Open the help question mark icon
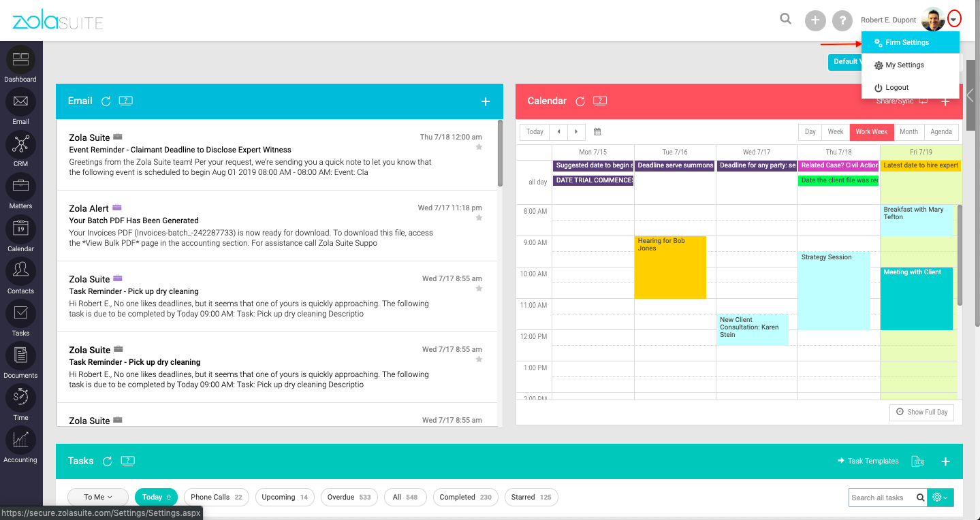Screen dimensions: 980x520 [x=843, y=20]
